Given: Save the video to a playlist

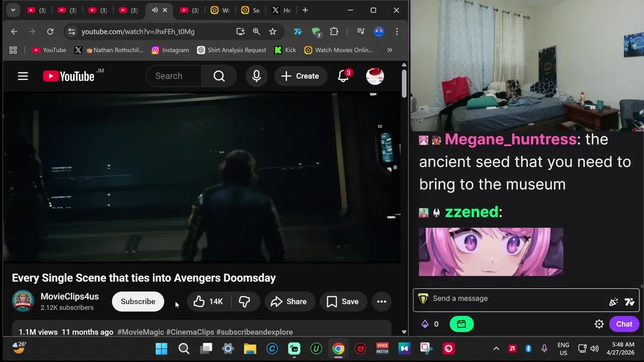Looking at the screenshot, I should coord(343,301).
